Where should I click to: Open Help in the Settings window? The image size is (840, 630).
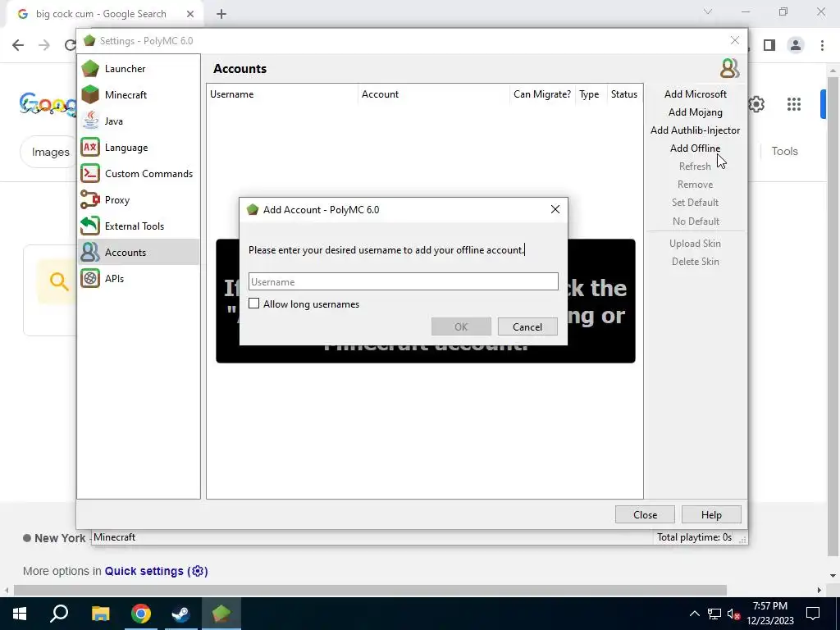(711, 515)
